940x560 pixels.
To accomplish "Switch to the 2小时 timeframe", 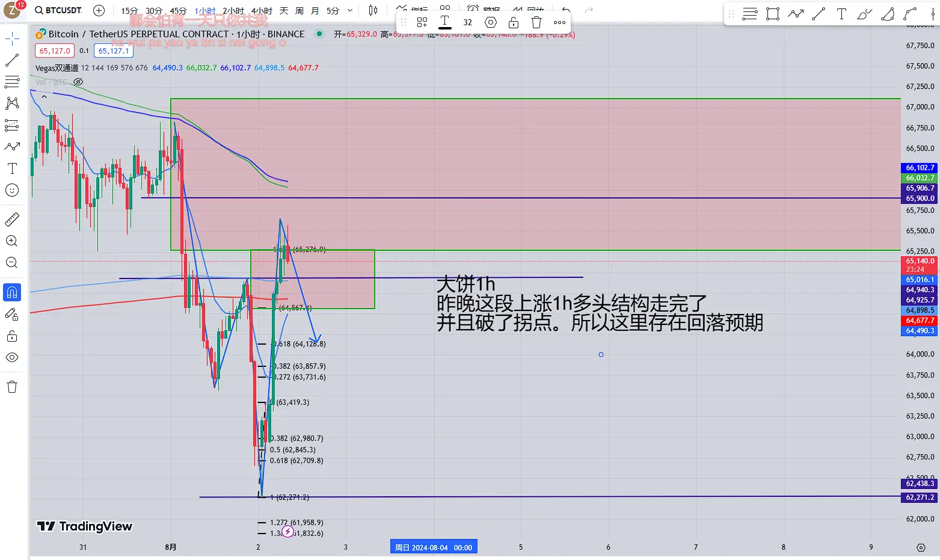I will click(233, 11).
